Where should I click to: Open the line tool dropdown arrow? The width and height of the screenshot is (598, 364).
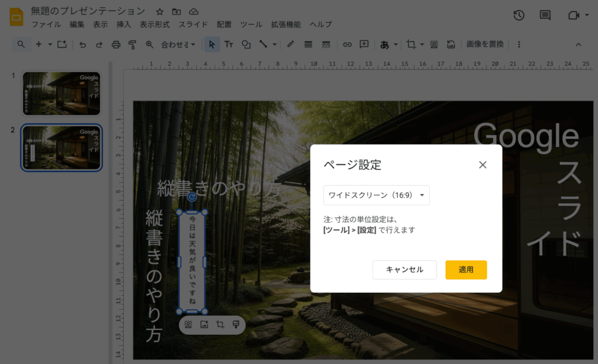click(274, 44)
